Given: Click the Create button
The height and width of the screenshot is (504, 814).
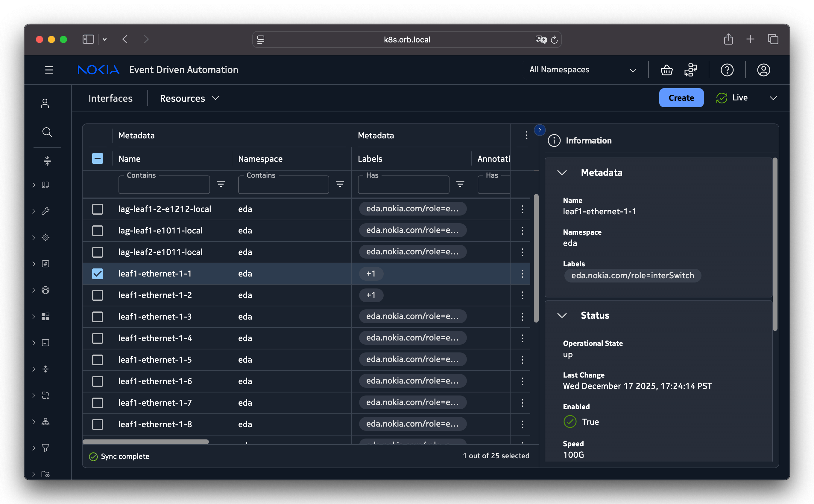Looking at the screenshot, I should point(681,98).
